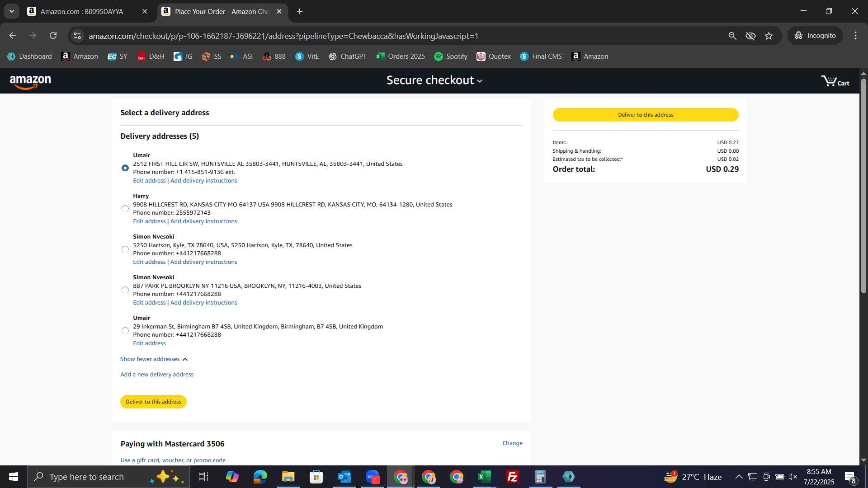868x488 pixels.
Task: Open the 888 bookmark
Action: click(x=274, y=56)
